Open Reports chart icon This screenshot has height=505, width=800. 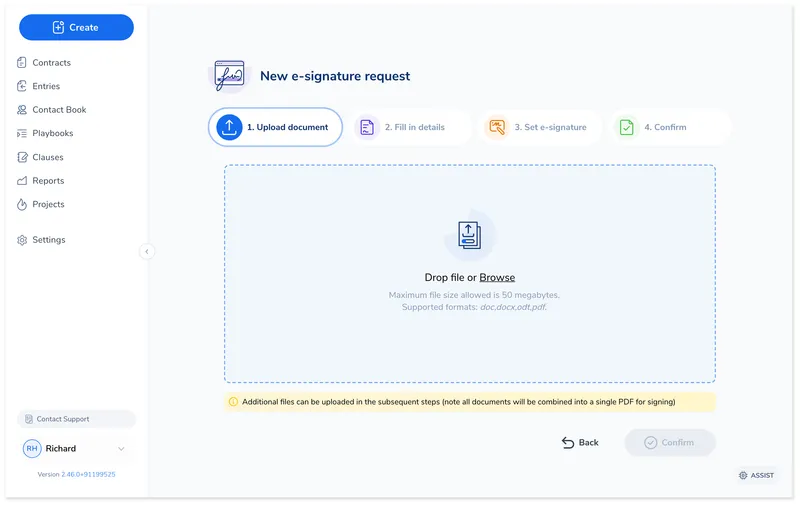22,181
